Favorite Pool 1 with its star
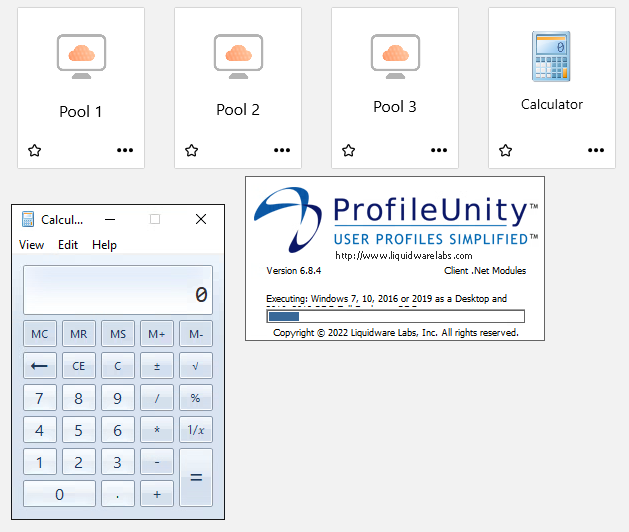The width and height of the screenshot is (629, 532). click(34, 150)
